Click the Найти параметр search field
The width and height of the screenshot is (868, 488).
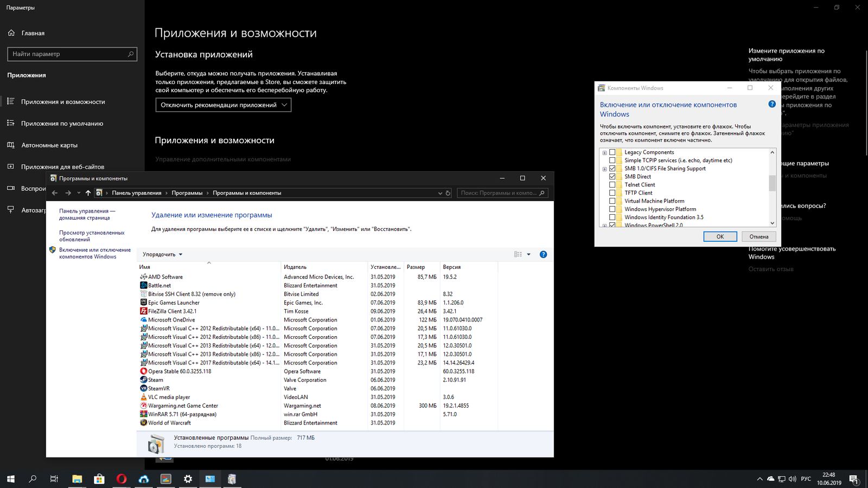coord(72,54)
